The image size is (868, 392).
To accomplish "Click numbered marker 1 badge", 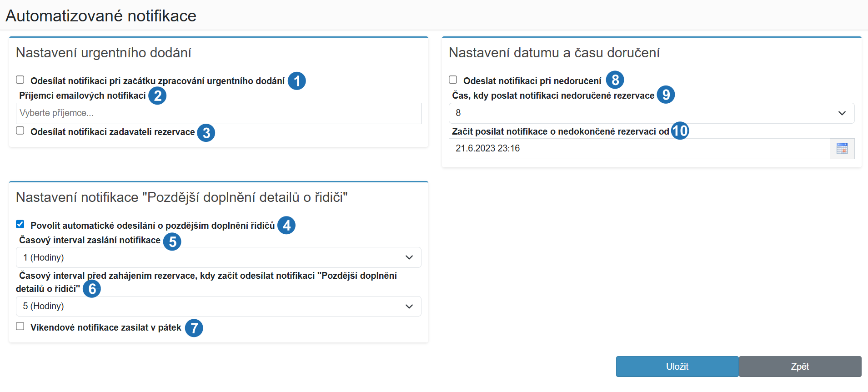I will 297,81.
